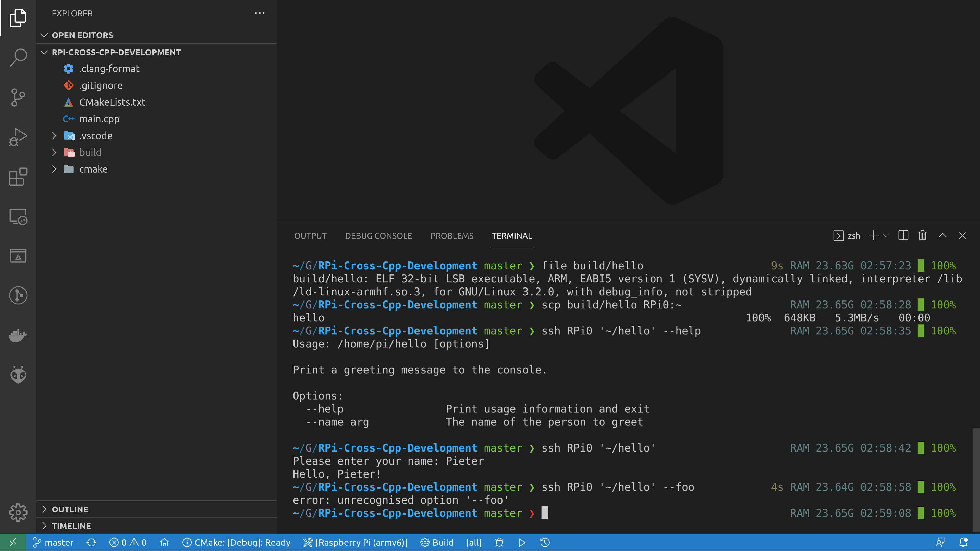Click the master branch in status bar
980x551 pixels.
click(x=53, y=542)
